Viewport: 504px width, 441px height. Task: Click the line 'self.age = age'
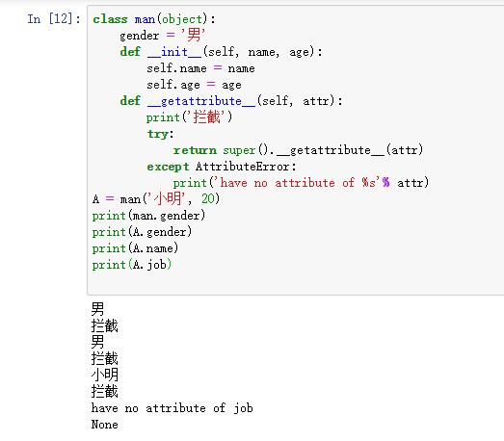(x=194, y=85)
